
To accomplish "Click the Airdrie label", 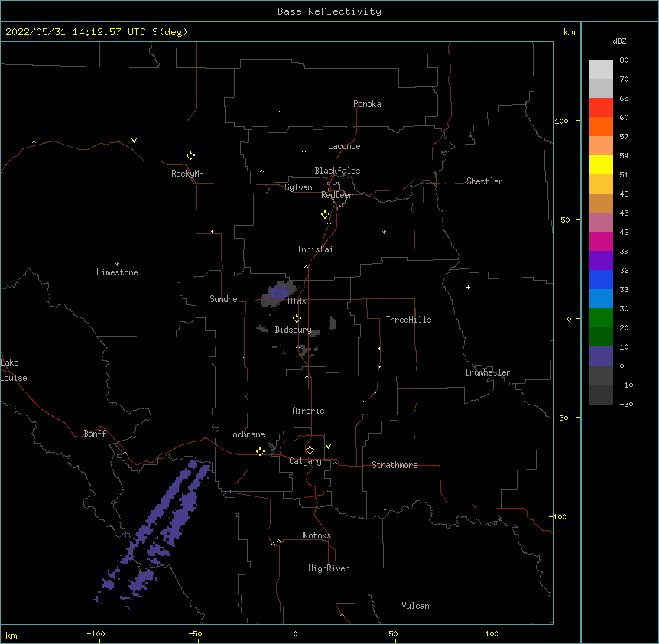I will pyautogui.click(x=309, y=411).
